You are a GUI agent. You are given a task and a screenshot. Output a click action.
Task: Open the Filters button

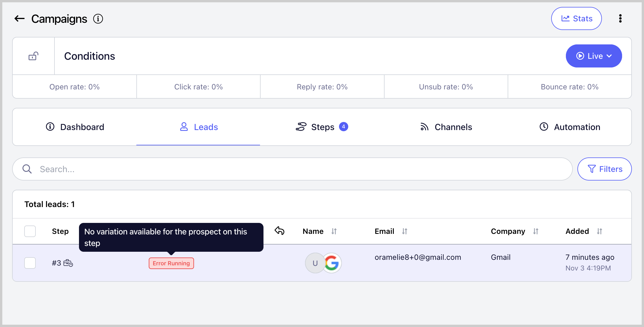pyautogui.click(x=605, y=169)
